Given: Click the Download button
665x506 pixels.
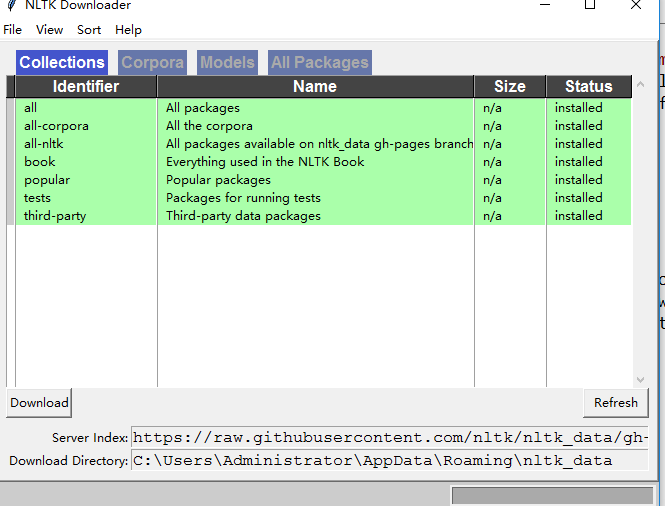Looking at the screenshot, I should pos(39,403).
